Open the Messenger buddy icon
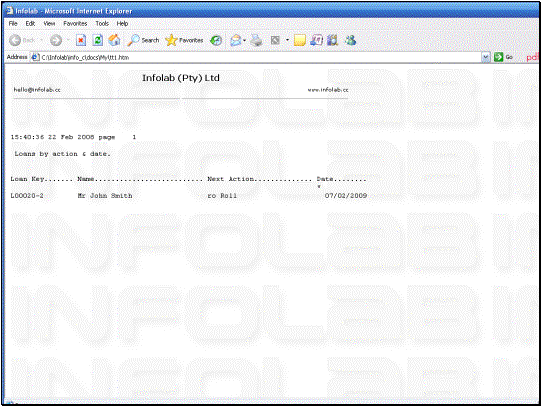Viewport: 541px width, 406px height. tap(351, 40)
